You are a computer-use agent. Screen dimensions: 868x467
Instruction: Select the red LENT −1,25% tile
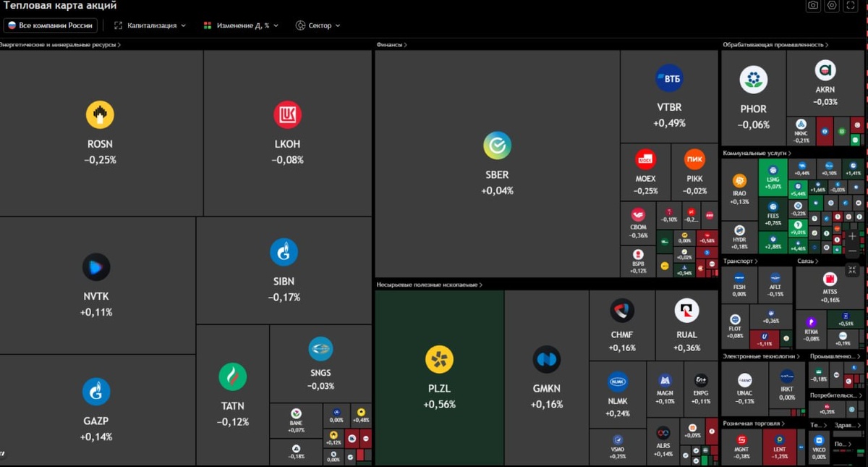(780, 447)
